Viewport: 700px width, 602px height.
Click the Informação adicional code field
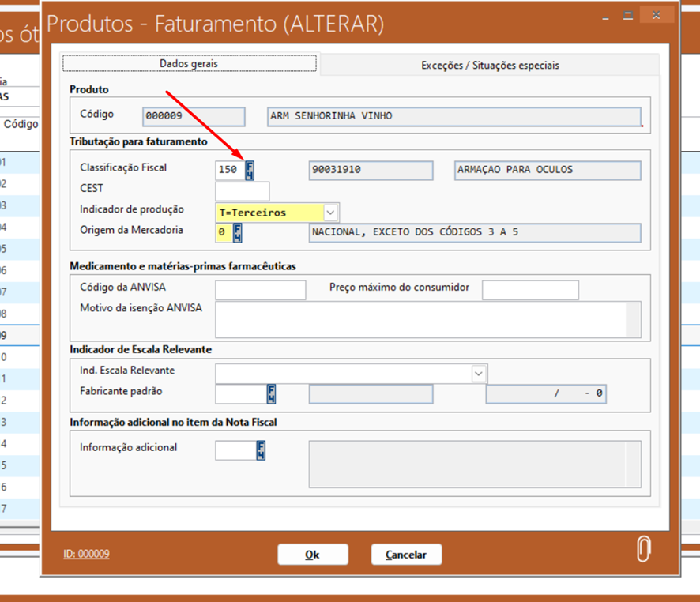click(x=235, y=450)
